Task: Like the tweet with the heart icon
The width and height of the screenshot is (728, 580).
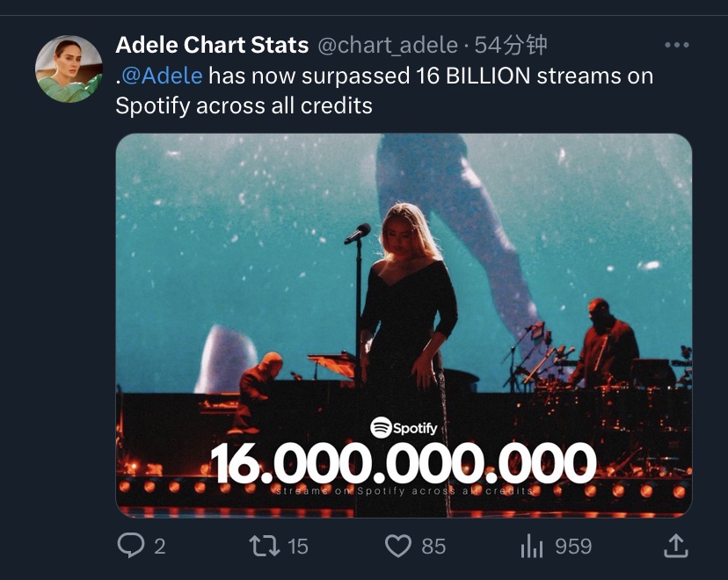Action: 398,546
